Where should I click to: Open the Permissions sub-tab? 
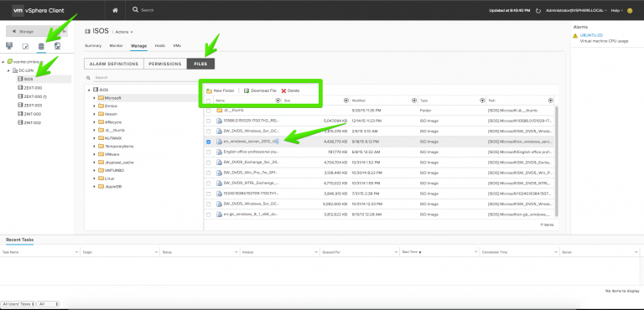tap(165, 64)
